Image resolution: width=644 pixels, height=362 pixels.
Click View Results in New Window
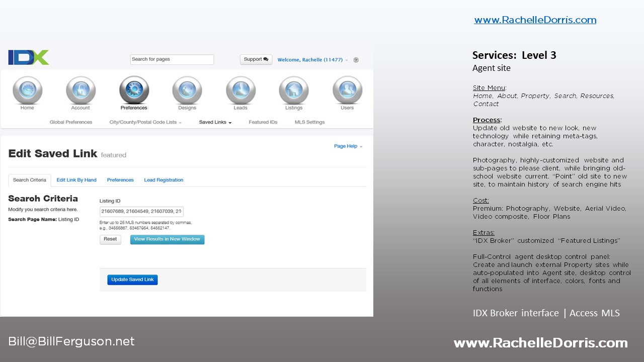[x=167, y=239]
